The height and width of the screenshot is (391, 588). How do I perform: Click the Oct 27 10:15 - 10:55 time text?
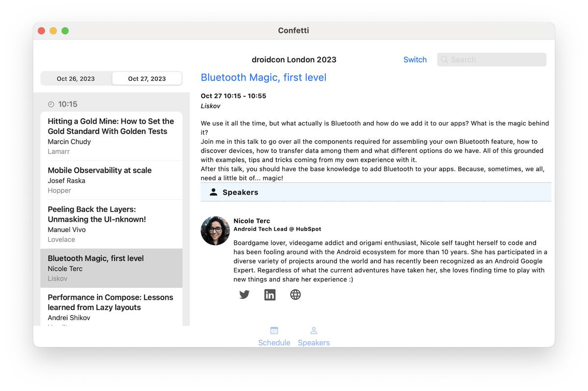[233, 96]
